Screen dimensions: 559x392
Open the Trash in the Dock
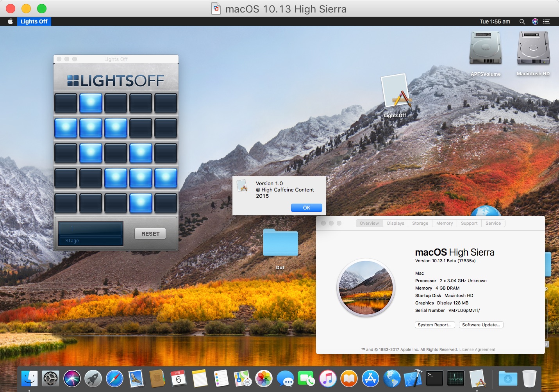[529, 378]
